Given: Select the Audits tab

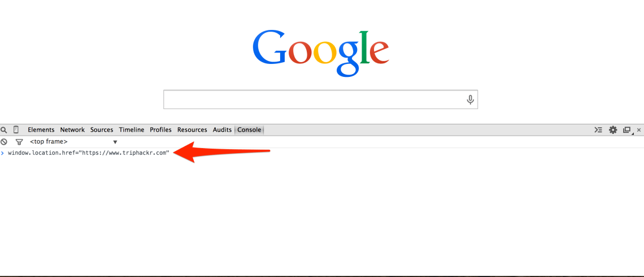Looking at the screenshot, I should click(x=222, y=130).
